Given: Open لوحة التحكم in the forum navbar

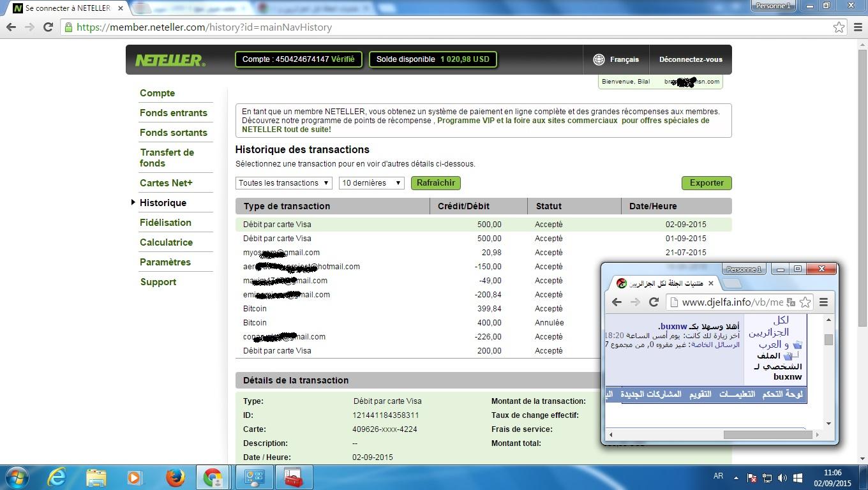Looking at the screenshot, I should [x=782, y=394].
